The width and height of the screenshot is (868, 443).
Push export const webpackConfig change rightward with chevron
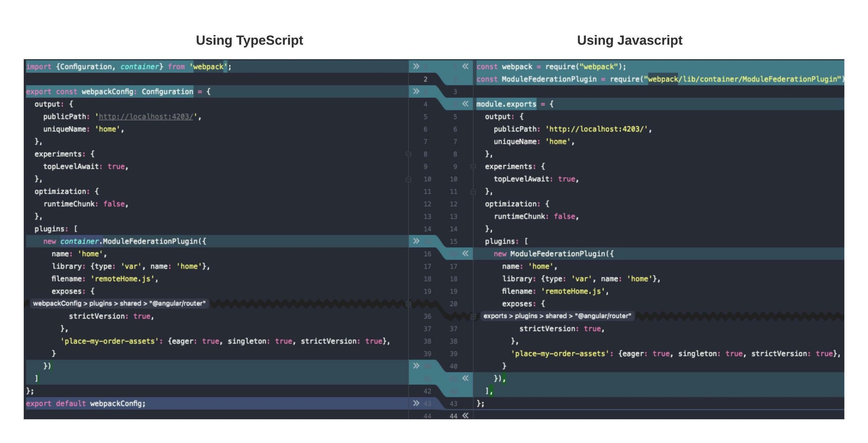pyautogui.click(x=416, y=92)
